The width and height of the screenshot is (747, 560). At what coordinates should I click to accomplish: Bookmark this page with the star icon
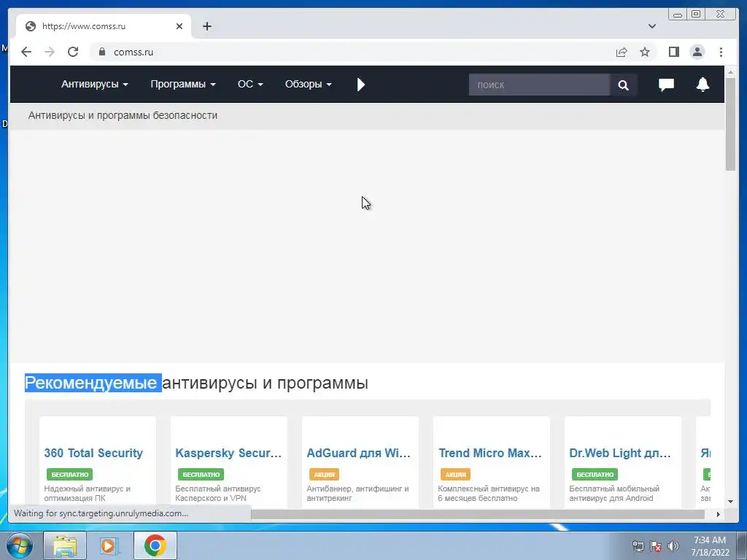tap(645, 52)
